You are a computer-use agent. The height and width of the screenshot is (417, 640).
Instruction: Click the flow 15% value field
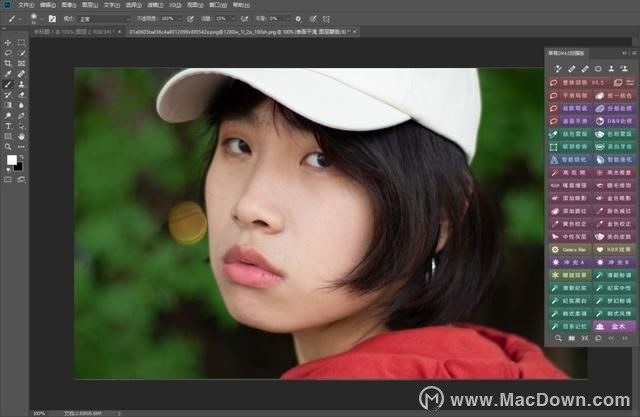pyautogui.click(x=222, y=19)
